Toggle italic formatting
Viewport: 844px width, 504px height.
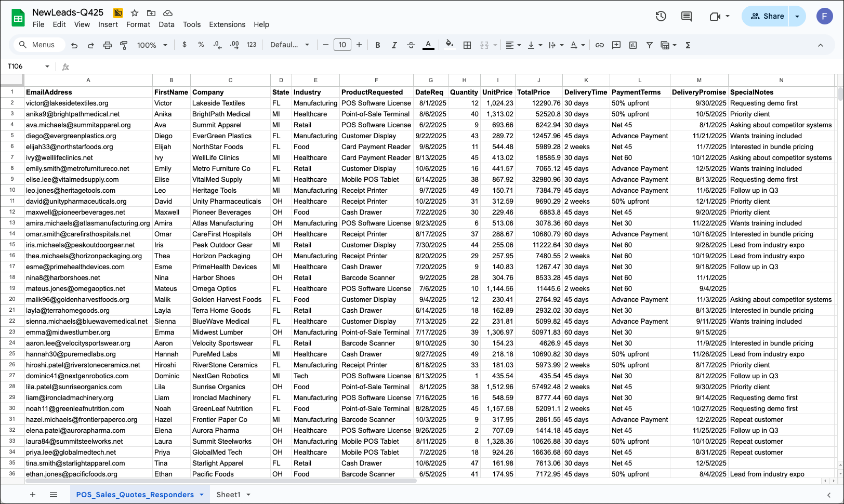point(394,45)
